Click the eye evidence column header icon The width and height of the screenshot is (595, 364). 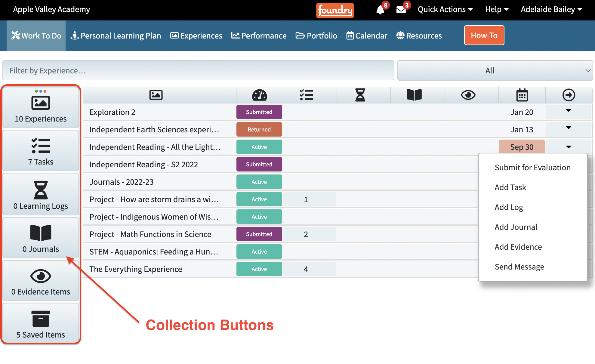click(x=468, y=95)
